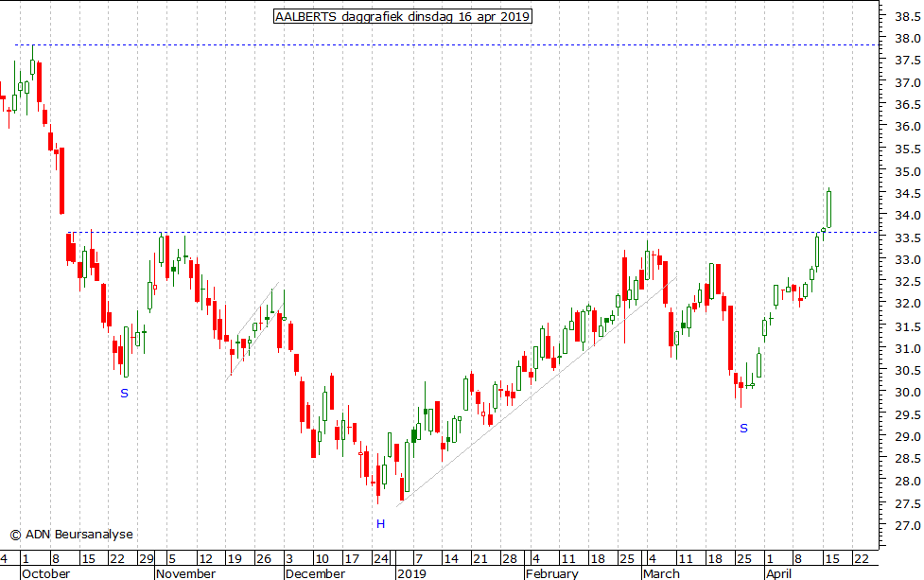Click the 30.0 price axis label
This screenshot has width=924, height=580.
point(908,393)
